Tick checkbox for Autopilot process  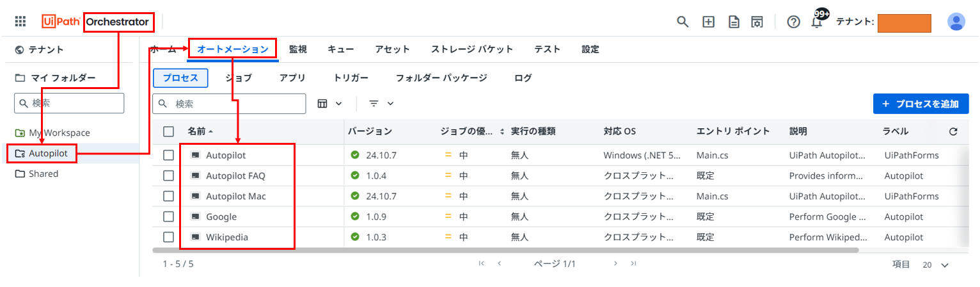pyautogui.click(x=169, y=155)
